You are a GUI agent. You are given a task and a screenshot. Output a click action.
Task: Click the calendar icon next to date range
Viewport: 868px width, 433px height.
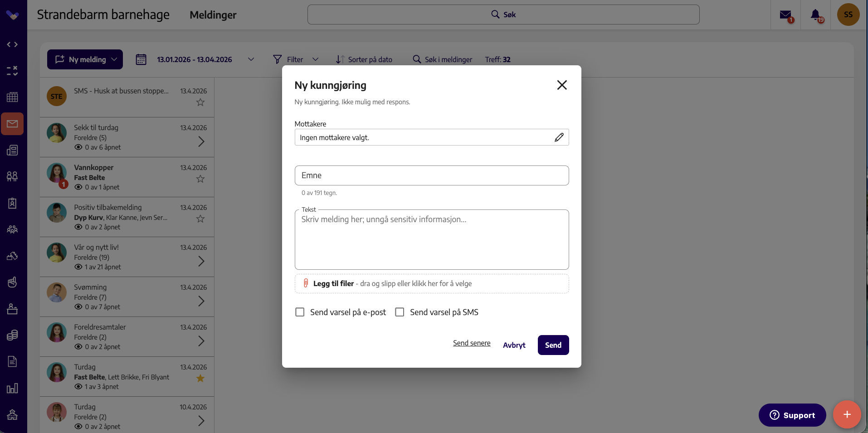(141, 59)
